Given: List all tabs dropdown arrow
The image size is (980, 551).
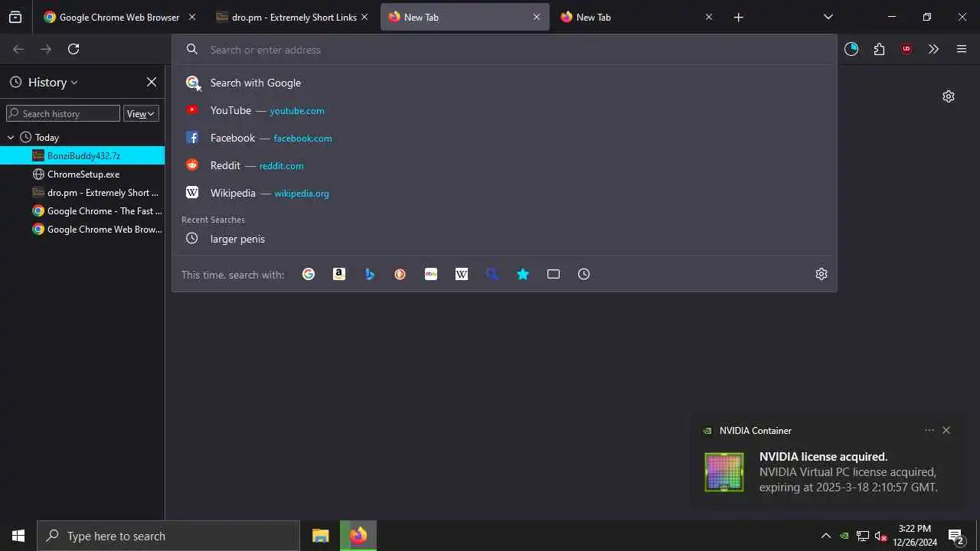Looking at the screenshot, I should pos(828,17).
